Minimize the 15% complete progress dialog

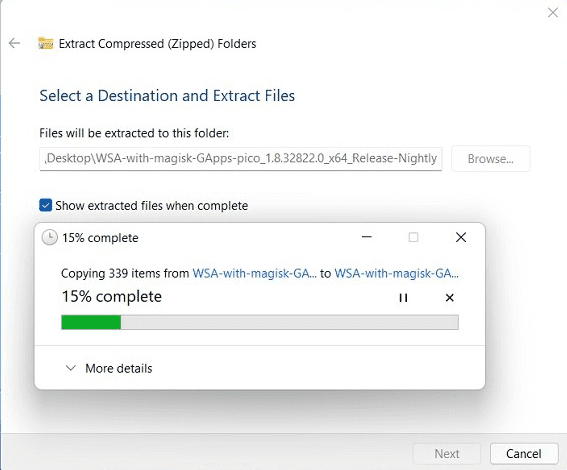tap(367, 237)
